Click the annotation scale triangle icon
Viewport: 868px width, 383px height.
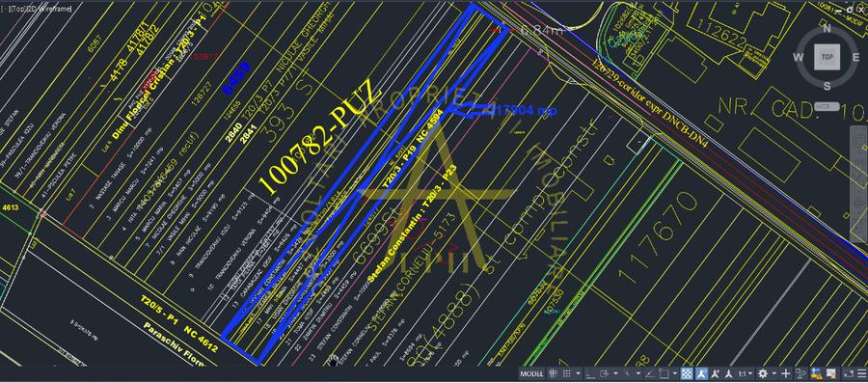coord(729,373)
